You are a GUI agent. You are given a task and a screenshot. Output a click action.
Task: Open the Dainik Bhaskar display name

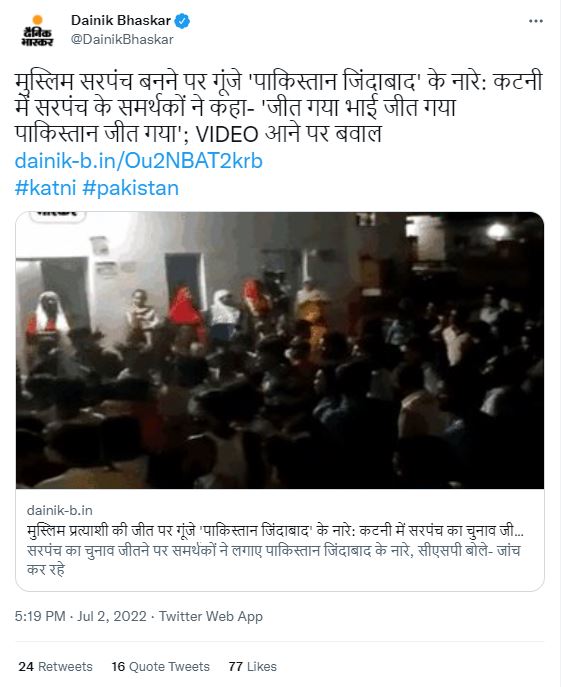pos(121,20)
